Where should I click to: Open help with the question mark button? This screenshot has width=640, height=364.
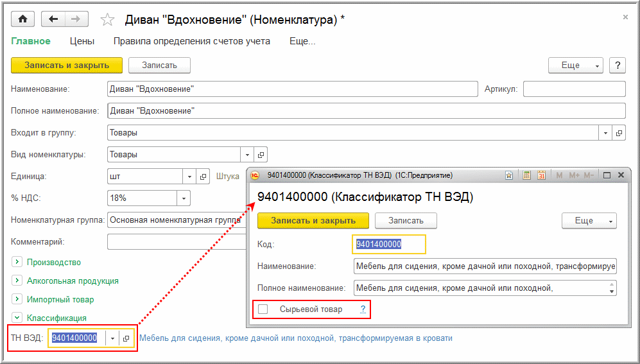pyautogui.click(x=618, y=65)
